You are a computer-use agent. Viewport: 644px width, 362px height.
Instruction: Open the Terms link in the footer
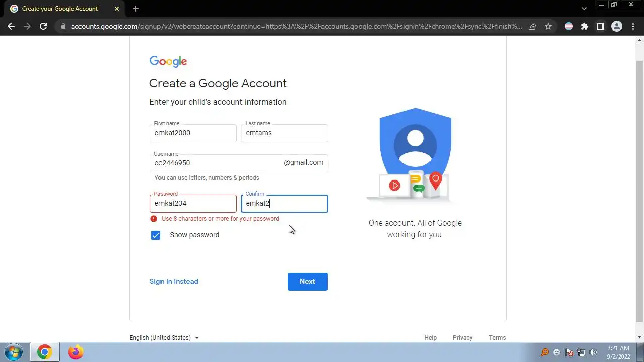point(497,338)
